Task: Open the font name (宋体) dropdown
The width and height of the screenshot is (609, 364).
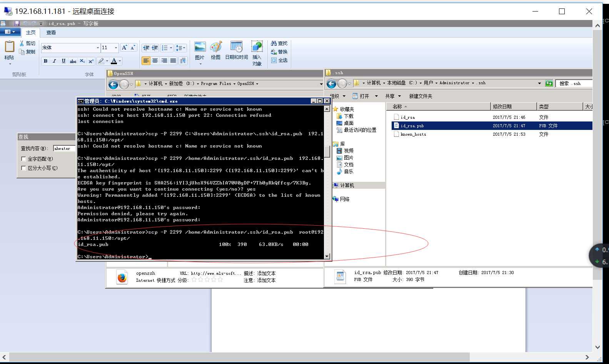Action: [98, 48]
